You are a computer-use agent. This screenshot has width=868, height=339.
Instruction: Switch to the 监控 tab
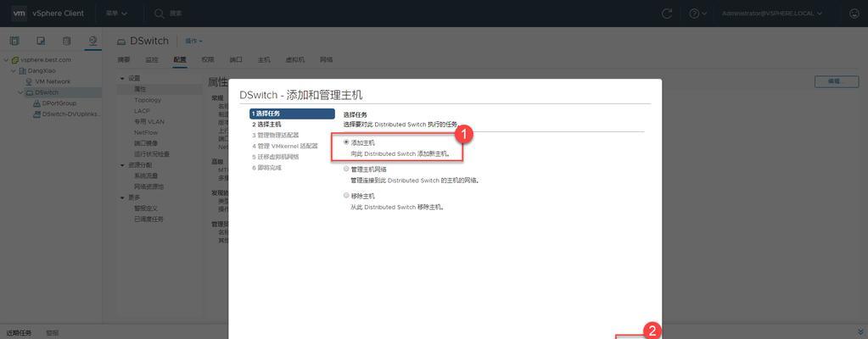pos(152,59)
